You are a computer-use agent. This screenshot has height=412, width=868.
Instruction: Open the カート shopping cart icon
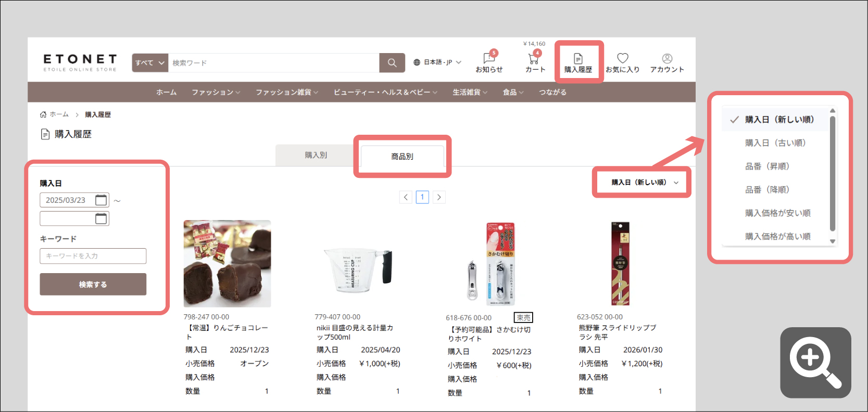pos(535,62)
